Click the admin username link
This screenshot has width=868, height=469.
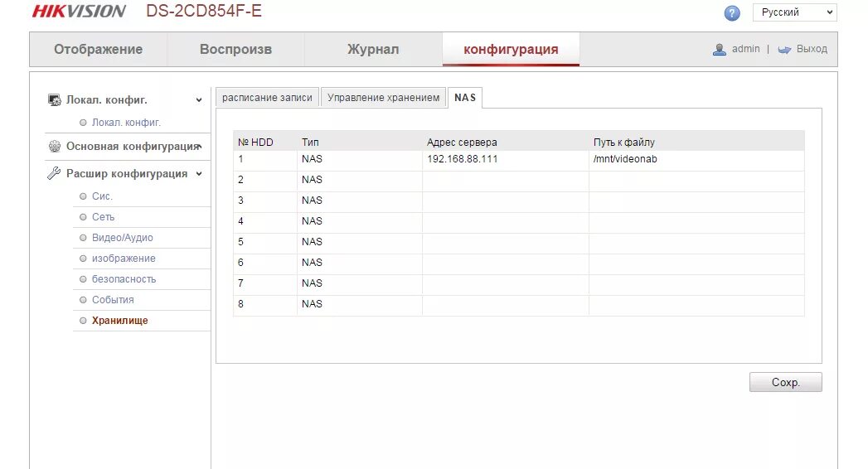point(745,49)
